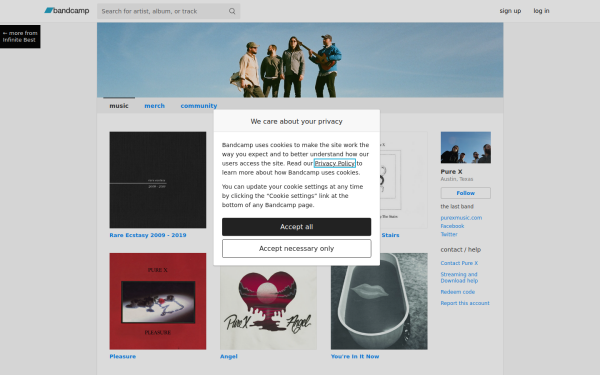Click the Pleasure title link
Image resolution: width=600 pixels, height=375 pixels.
122,356
